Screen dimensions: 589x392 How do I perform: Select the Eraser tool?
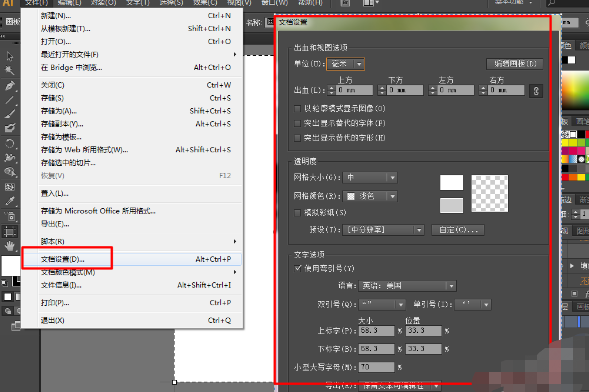coord(9,128)
